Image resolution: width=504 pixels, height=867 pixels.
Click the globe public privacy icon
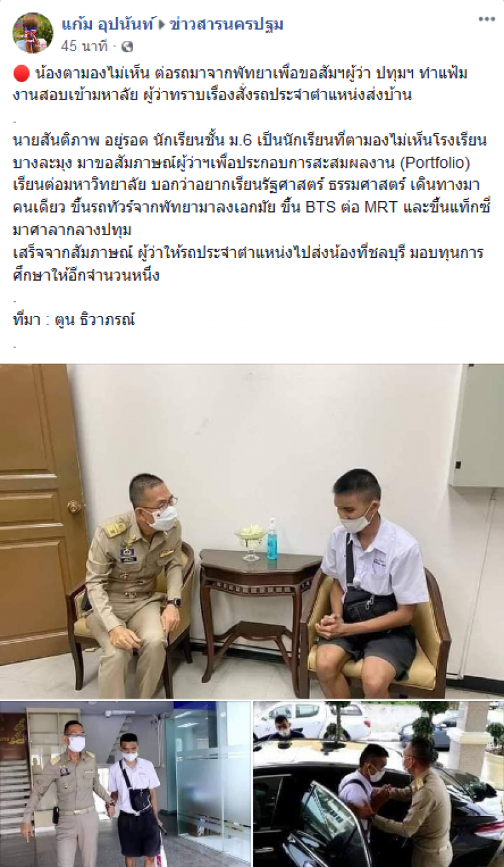pos(127,46)
